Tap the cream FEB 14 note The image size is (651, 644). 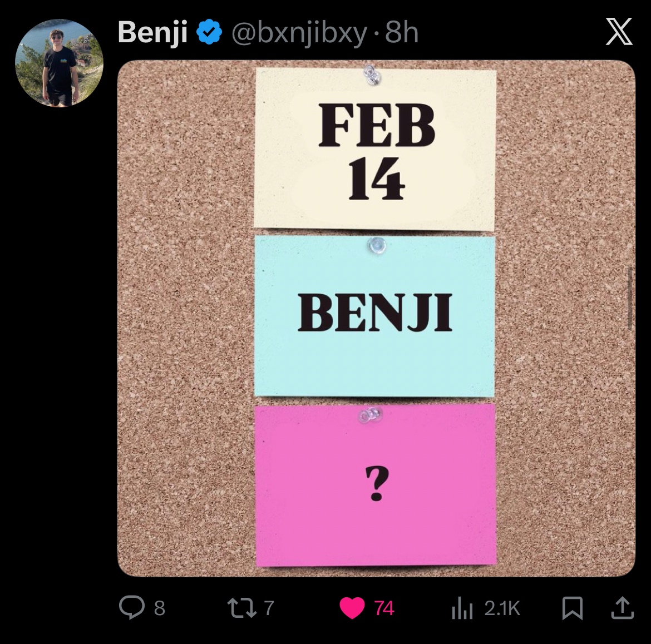tap(375, 149)
